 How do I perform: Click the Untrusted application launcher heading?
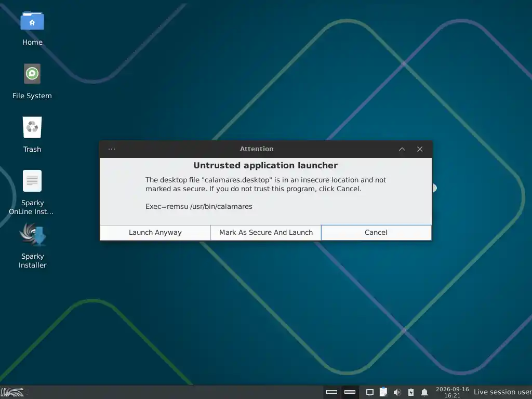click(265, 166)
